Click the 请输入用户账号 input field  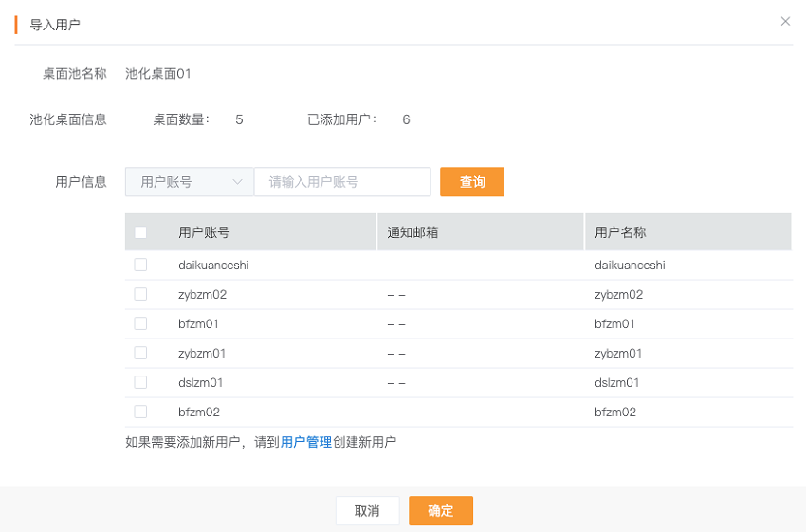[x=342, y=182]
